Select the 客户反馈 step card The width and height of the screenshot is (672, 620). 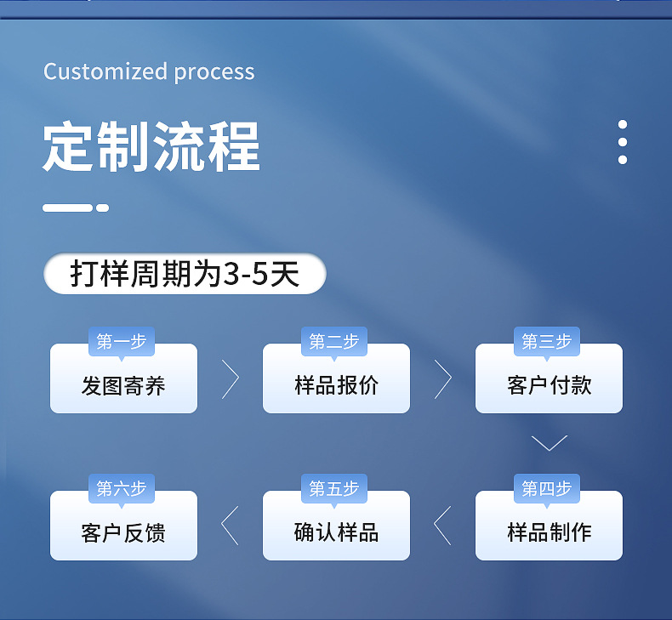[123, 526]
